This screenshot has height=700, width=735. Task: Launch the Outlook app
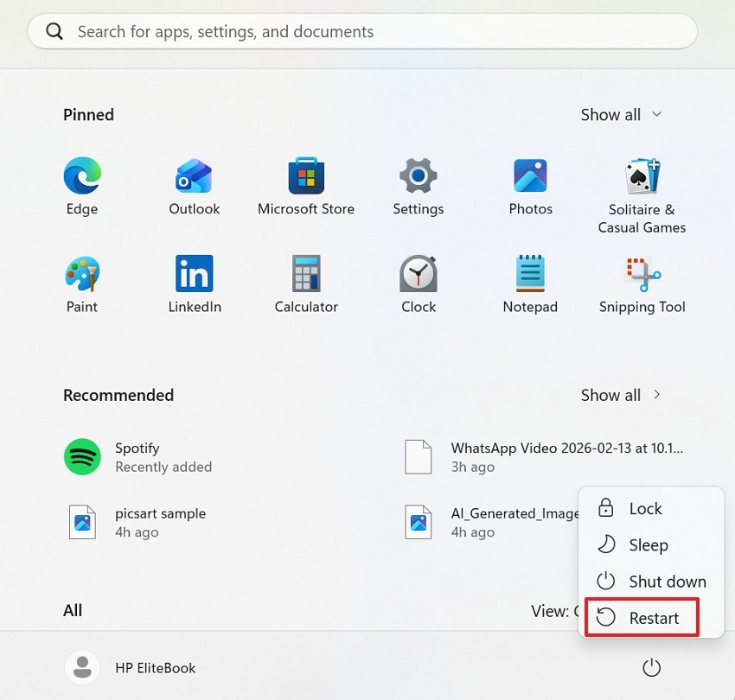(x=194, y=183)
